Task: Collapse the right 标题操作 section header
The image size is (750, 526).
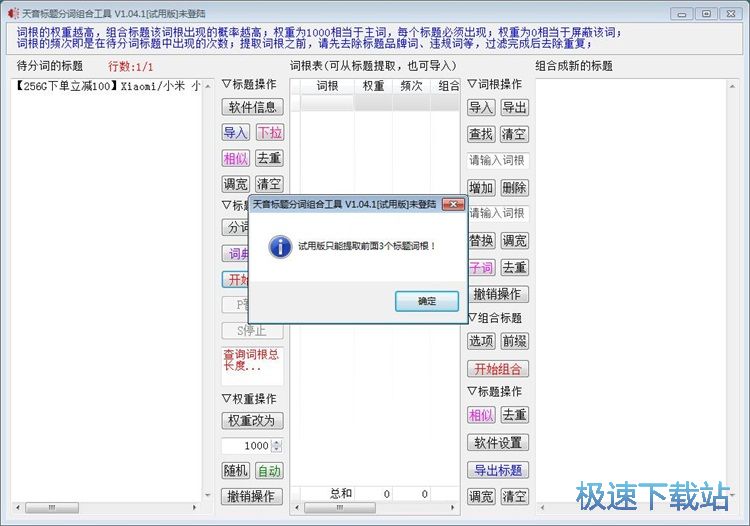Action: [495, 391]
